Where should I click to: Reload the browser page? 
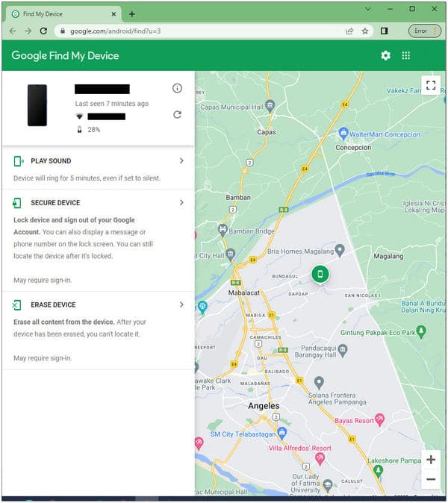pyautogui.click(x=43, y=31)
